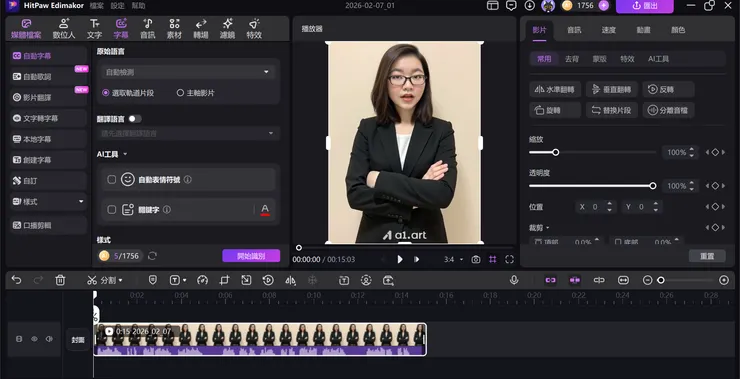
Task: Switch to the 顏色 properties tab
Action: point(678,30)
